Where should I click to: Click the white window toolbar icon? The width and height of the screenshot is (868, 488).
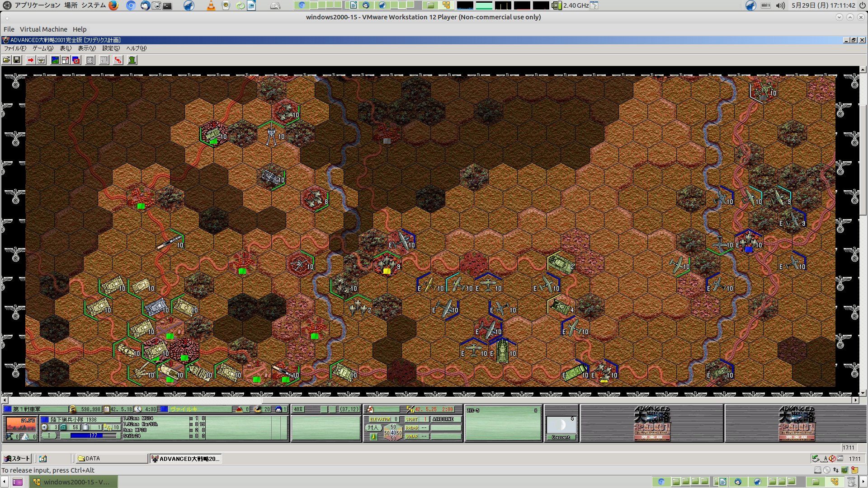coord(65,60)
